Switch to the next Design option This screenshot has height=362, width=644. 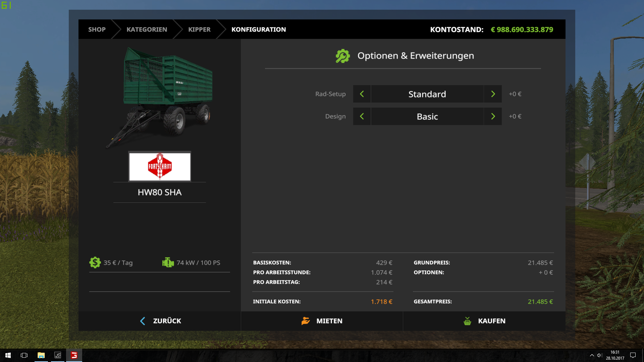coord(493,116)
